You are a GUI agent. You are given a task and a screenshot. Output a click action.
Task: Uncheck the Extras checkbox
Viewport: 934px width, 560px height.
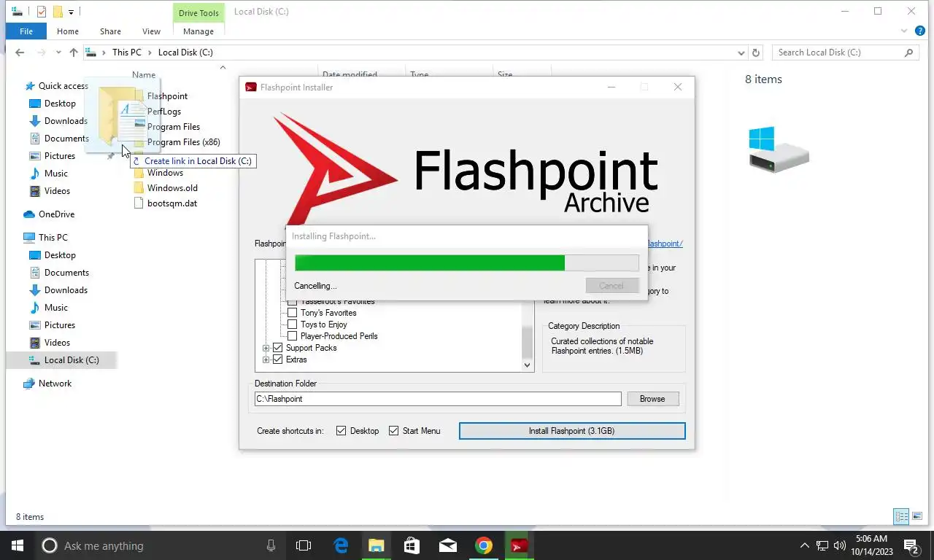[x=277, y=359]
